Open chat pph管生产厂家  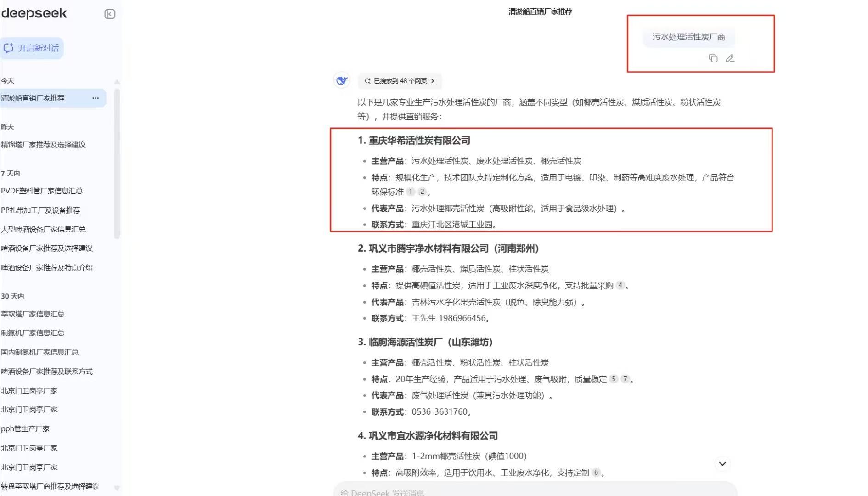tap(25, 429)
